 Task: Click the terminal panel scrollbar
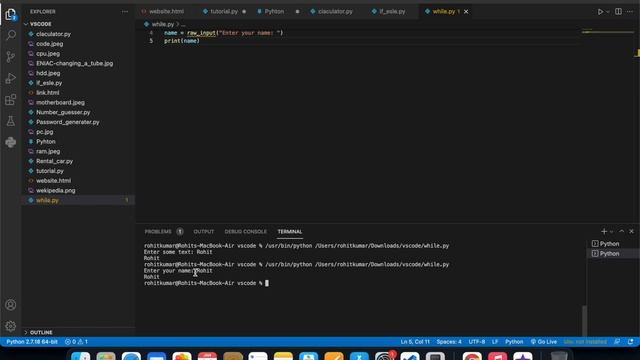pos(584,320)
